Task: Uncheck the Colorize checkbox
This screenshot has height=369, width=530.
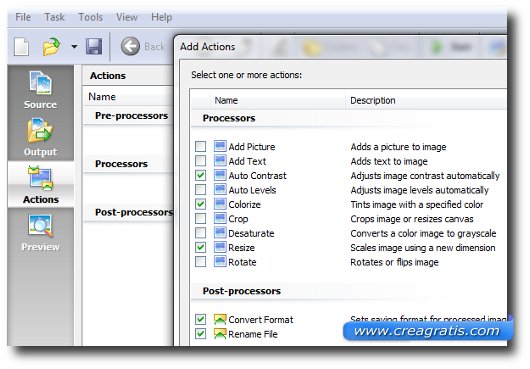Action: pyautogui.click(x=200, y=204)
